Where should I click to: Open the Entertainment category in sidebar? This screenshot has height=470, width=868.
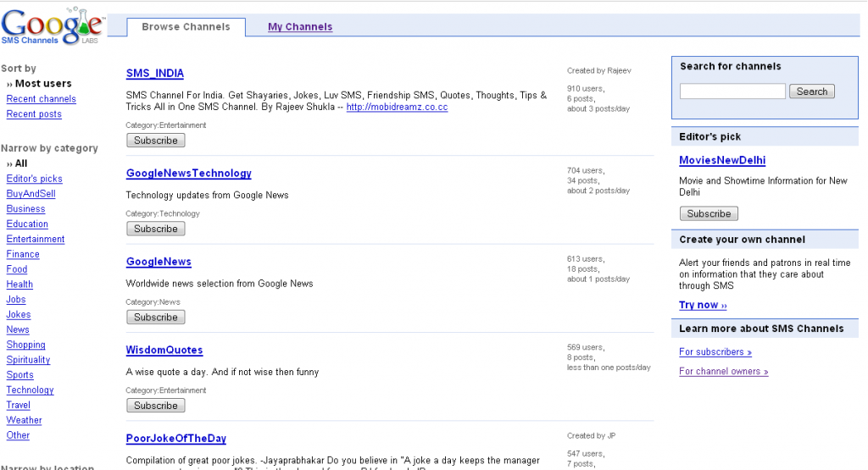tap(36, 239)
